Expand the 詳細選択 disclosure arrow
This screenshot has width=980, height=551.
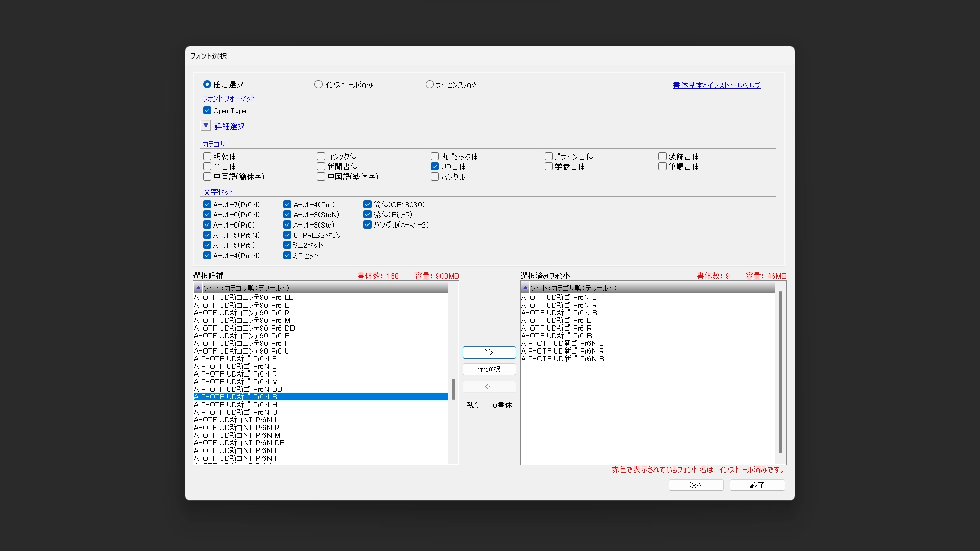pyautogui.click(x=206, y=126)
